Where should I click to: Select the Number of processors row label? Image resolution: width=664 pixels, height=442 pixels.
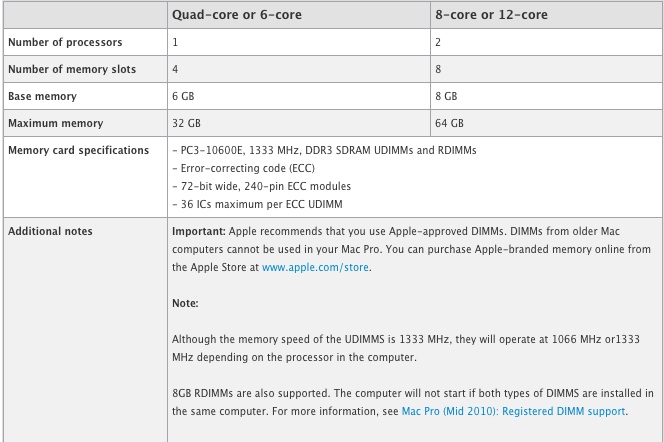click(x=65, y=42)
